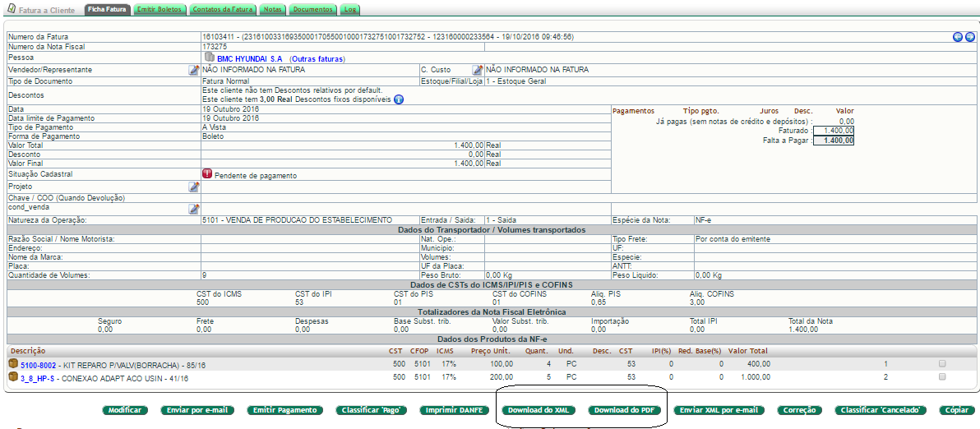Click the Fatura a Cliente page icon
The image size is (980, 429).
coord(11,9)
